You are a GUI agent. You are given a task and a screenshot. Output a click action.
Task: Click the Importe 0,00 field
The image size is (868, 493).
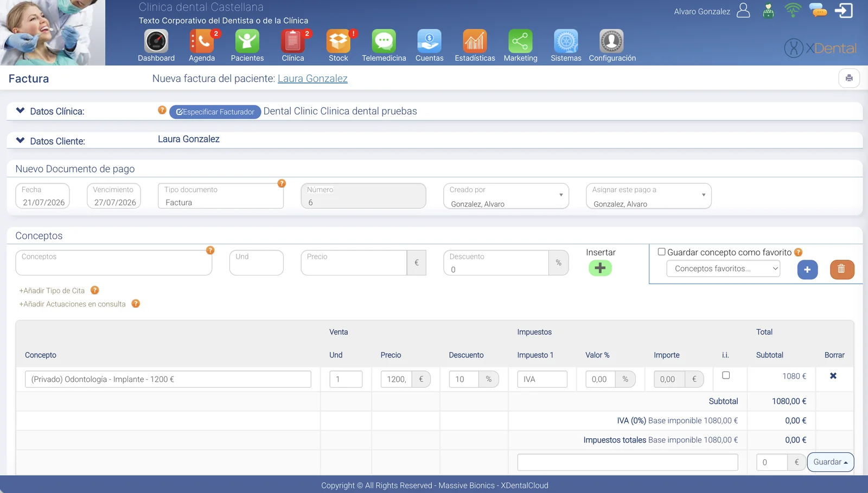[x=669, y=379]
